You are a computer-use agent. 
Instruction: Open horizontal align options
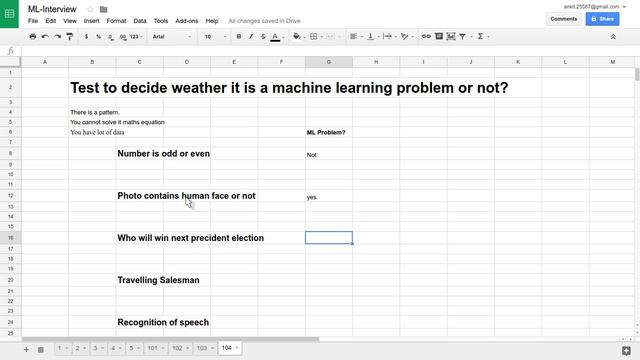[353, 37]
